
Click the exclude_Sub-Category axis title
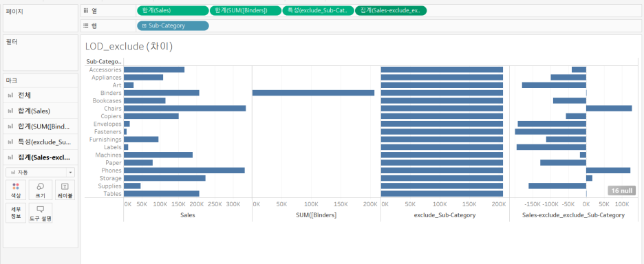[444, 215]
